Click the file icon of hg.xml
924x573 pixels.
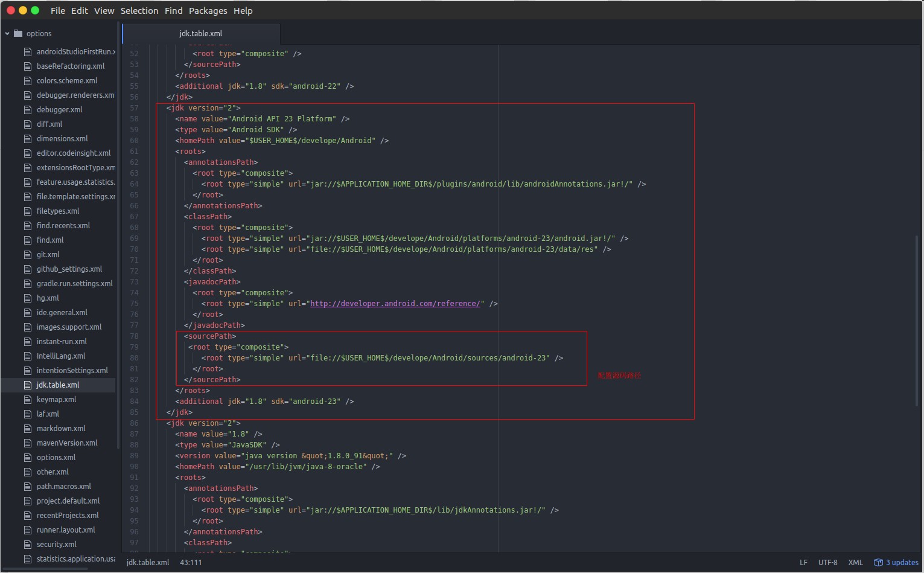pos(28,298)
